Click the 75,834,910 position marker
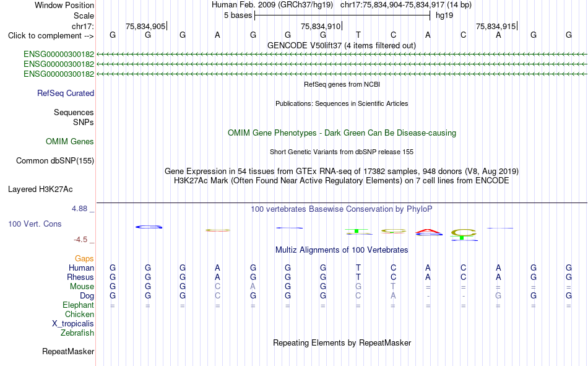 [x=321, y=26]
